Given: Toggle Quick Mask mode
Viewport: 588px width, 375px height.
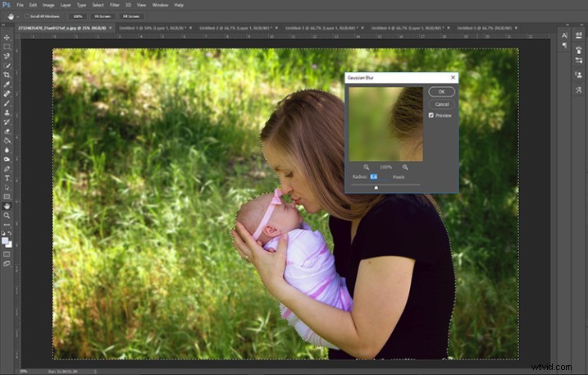Looking at the screenshot, I should [7, 254].
